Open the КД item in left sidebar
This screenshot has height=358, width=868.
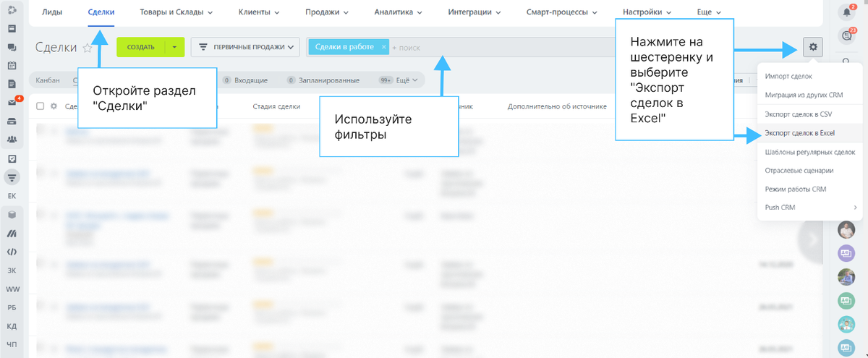[x=12, y=326]
